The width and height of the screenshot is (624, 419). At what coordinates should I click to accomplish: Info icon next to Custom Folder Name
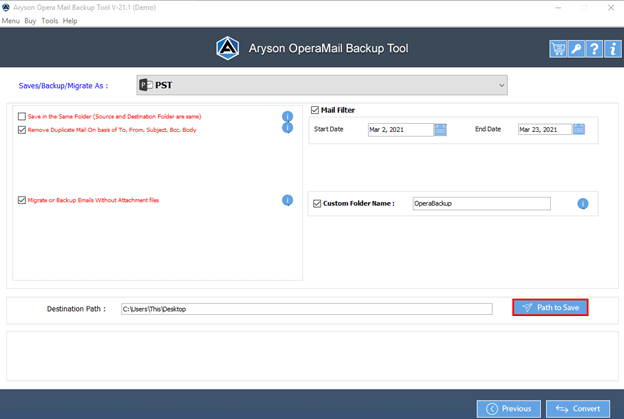(583, 204)
